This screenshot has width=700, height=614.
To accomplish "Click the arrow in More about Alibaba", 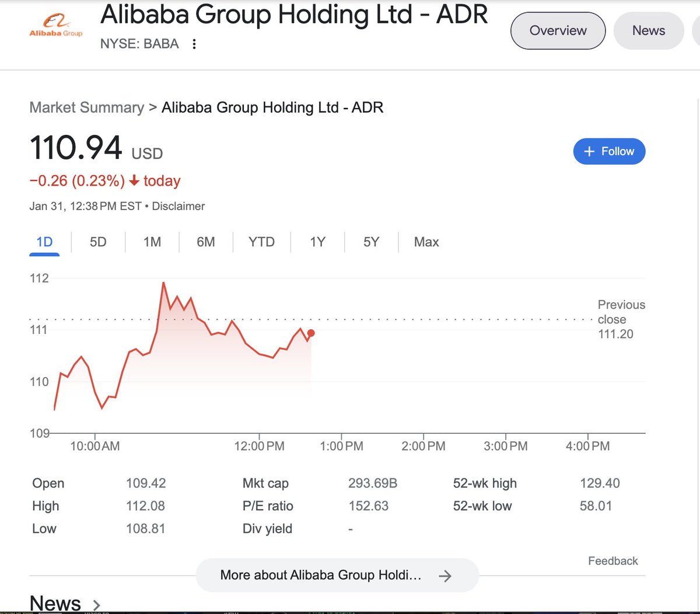I will coord(445,576).
